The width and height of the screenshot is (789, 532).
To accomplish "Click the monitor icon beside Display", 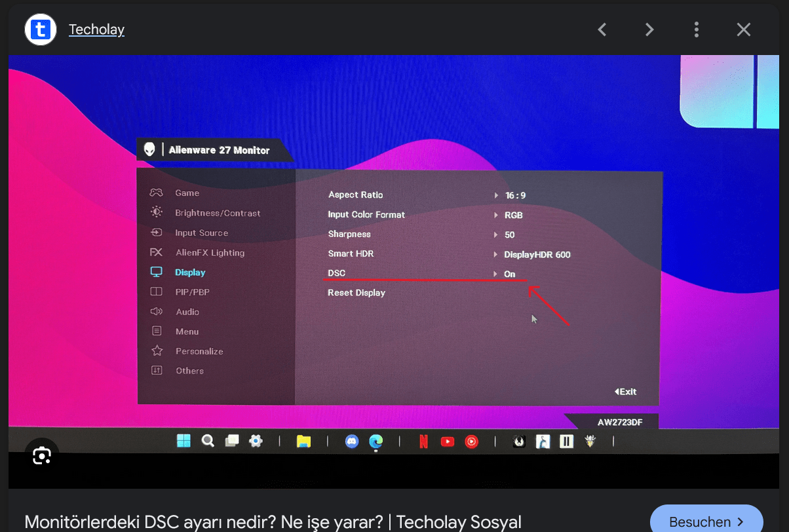I will tap(156, 271).
